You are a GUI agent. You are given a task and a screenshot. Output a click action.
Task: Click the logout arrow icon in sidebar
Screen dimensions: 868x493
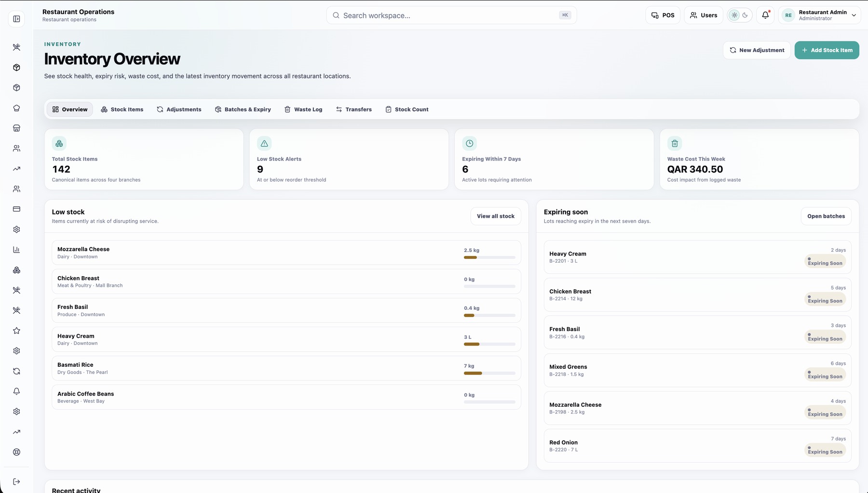coord(16,481)
